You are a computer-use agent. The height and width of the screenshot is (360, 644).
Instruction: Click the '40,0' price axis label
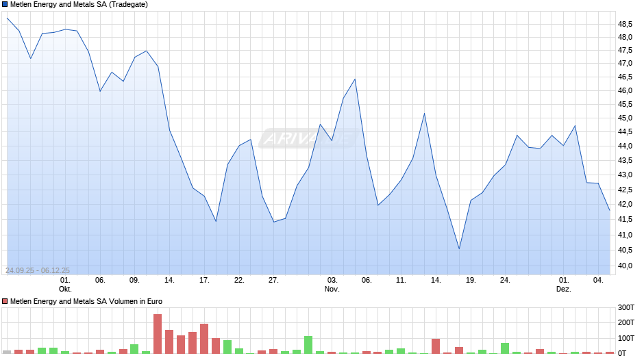(x=625, y=266)
